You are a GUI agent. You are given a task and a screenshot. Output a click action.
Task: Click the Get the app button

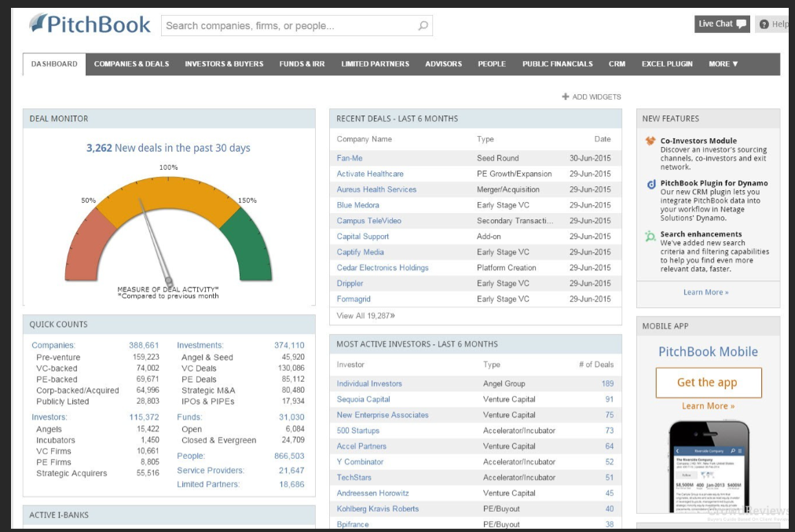click(x=709, y=383)
